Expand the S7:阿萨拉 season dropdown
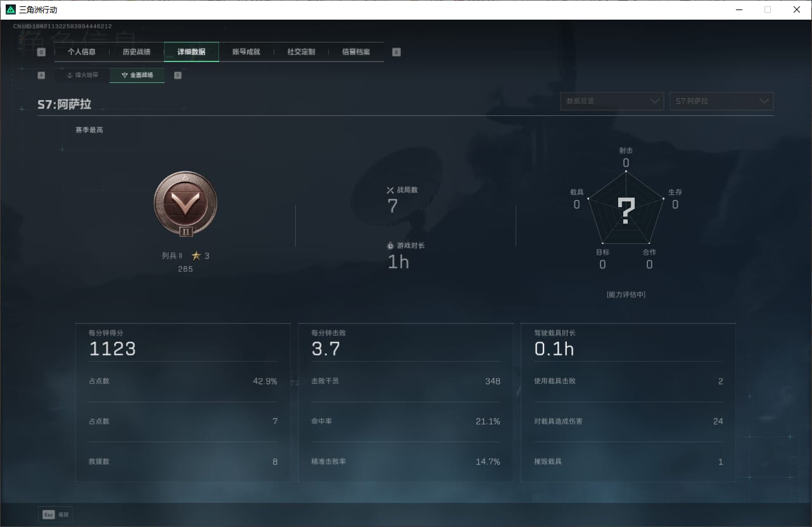The width and height of the screenshot is (812, 527). point(721,101)
